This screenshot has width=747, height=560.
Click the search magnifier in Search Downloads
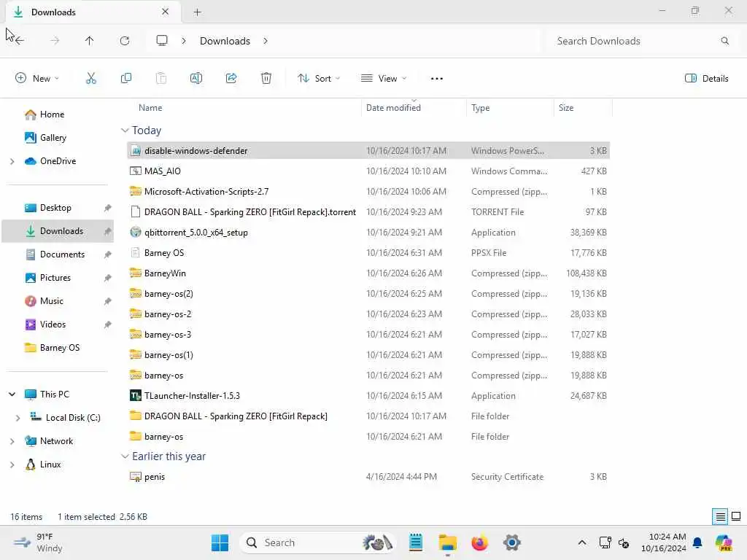point(725,41)
